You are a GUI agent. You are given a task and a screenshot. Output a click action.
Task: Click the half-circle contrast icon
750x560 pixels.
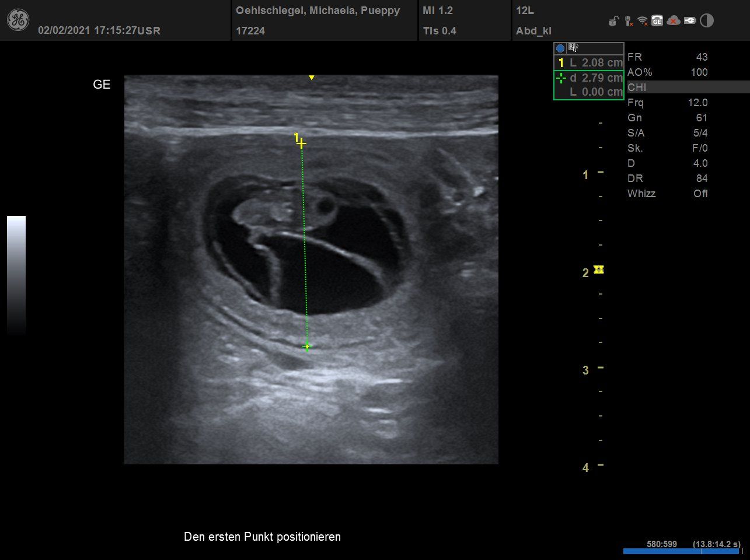707,21
